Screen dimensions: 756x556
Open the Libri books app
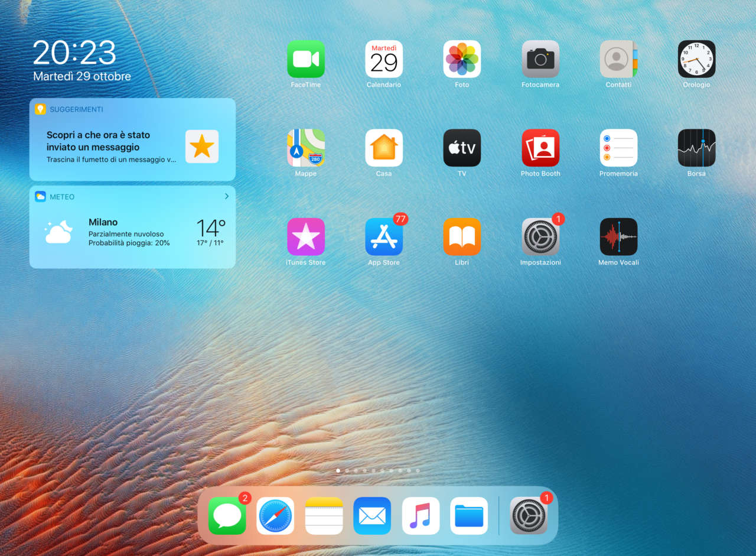(462, 237)
